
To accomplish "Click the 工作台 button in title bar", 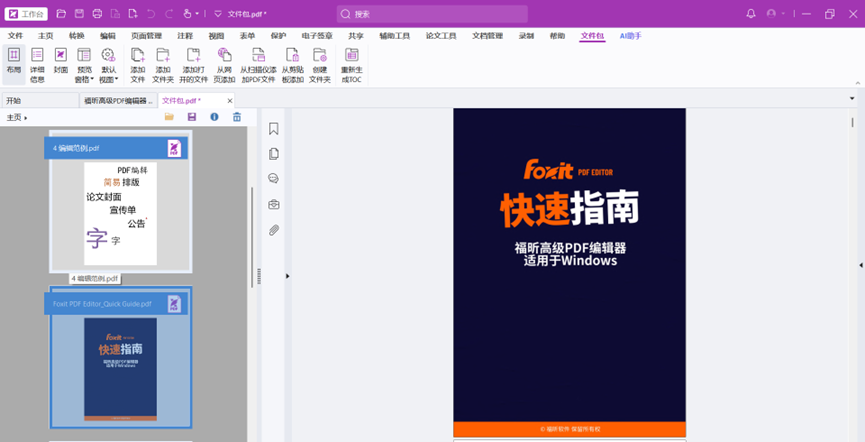I will coord(26,14).
